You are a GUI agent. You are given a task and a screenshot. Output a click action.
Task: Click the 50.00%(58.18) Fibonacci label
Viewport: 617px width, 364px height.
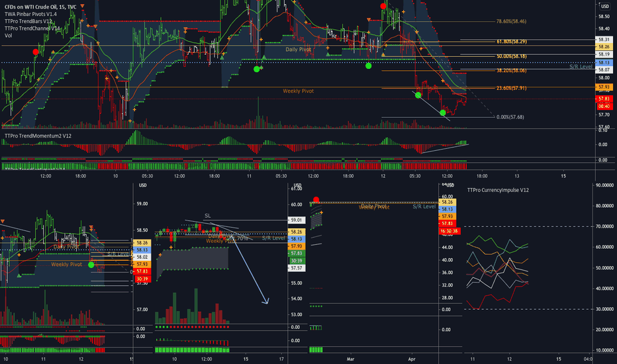(512, 56)
